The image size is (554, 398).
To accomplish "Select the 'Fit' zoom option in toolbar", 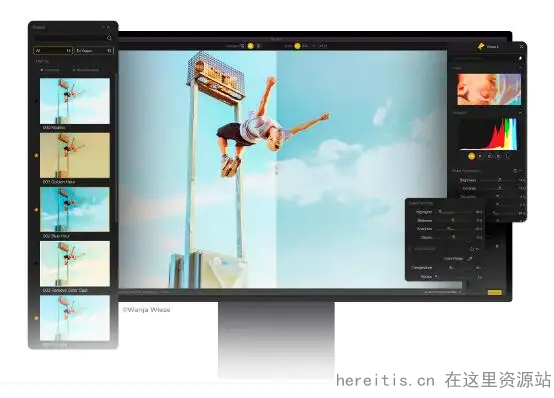I will click(305, 46).
